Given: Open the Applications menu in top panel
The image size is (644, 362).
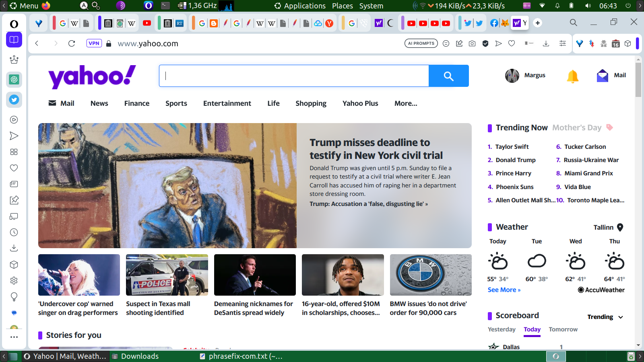Looking at the screenshot, I should click(305, 6).
